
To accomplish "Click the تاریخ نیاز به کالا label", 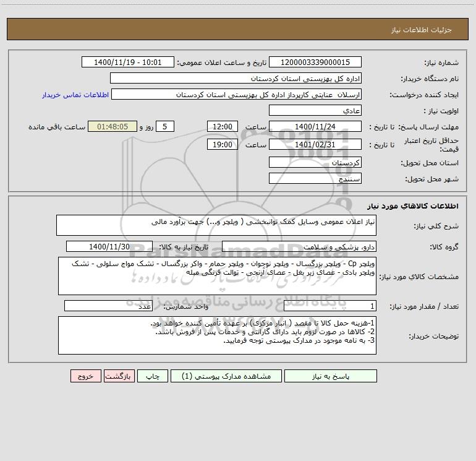I will coord(184,247).
